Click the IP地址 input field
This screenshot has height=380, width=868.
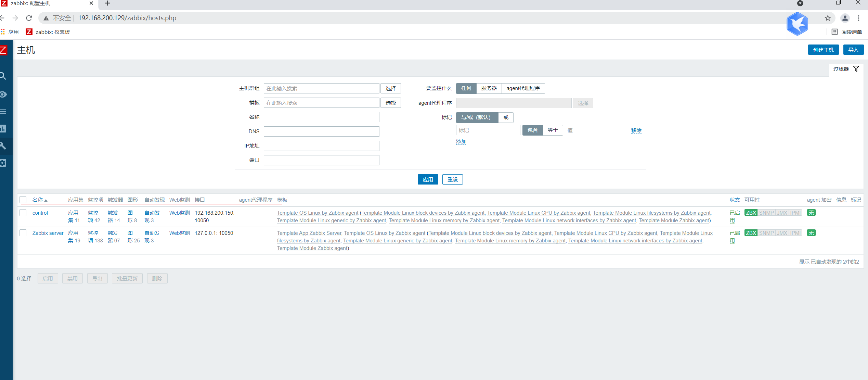point(321,146)
